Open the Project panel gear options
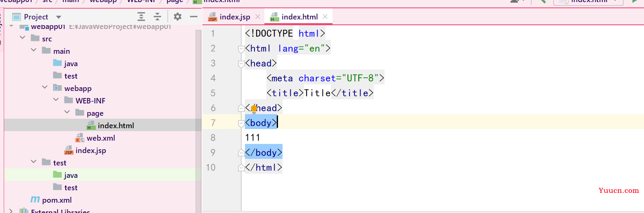Viewport: 644px width, 213px height. coord(178,17)
